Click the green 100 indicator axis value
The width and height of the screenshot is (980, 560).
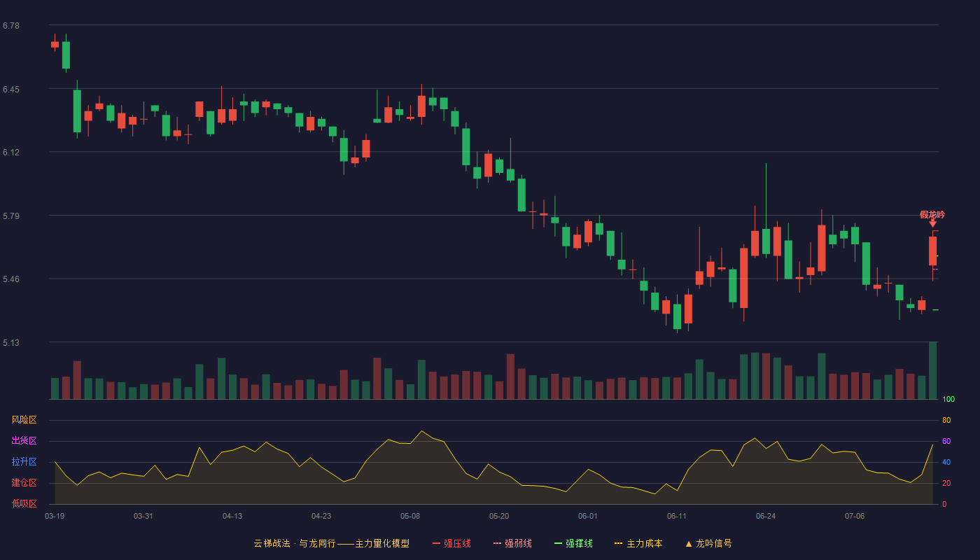pos(948,400)
